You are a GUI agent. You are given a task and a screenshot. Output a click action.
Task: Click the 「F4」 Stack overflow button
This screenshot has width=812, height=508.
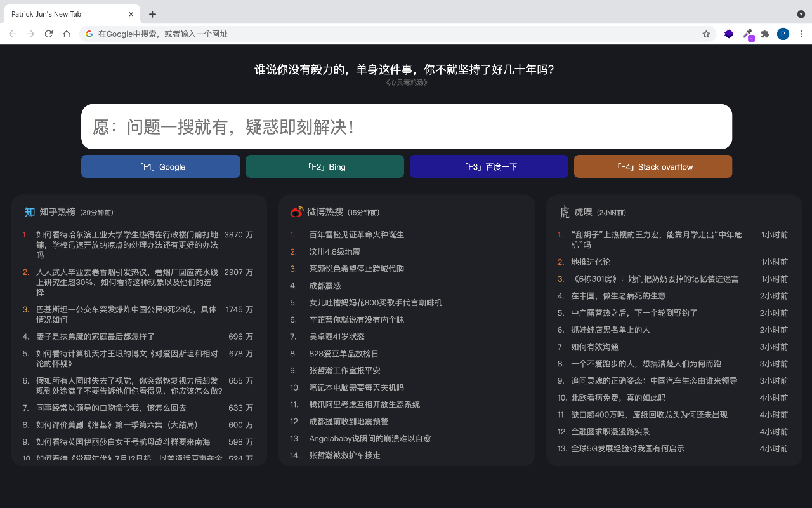pos(653,166)
